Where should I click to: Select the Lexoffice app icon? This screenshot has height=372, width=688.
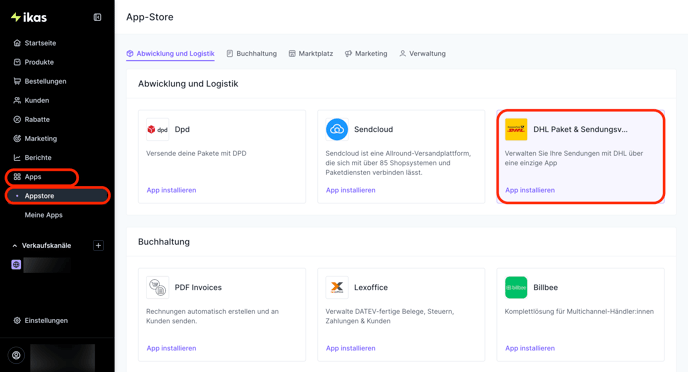(337, 287)
